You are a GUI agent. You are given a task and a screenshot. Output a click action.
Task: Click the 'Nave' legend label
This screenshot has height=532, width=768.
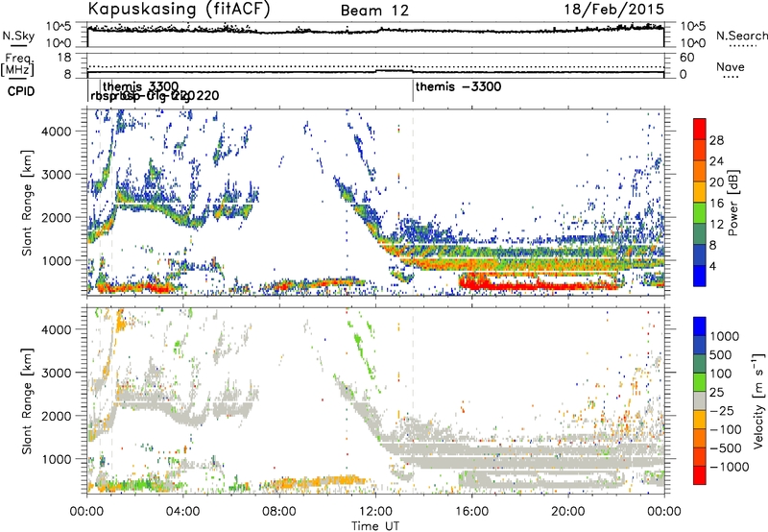(x=731, y=66)
